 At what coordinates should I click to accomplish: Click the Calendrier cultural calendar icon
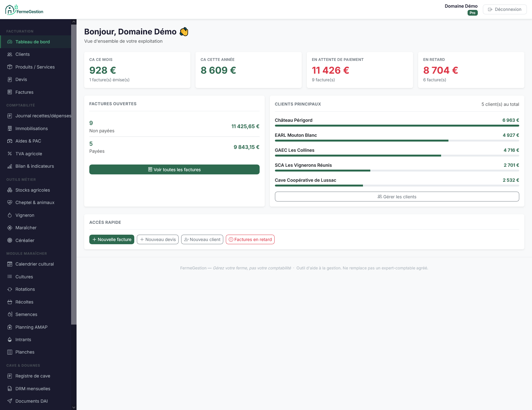click(x=10, y=264)
